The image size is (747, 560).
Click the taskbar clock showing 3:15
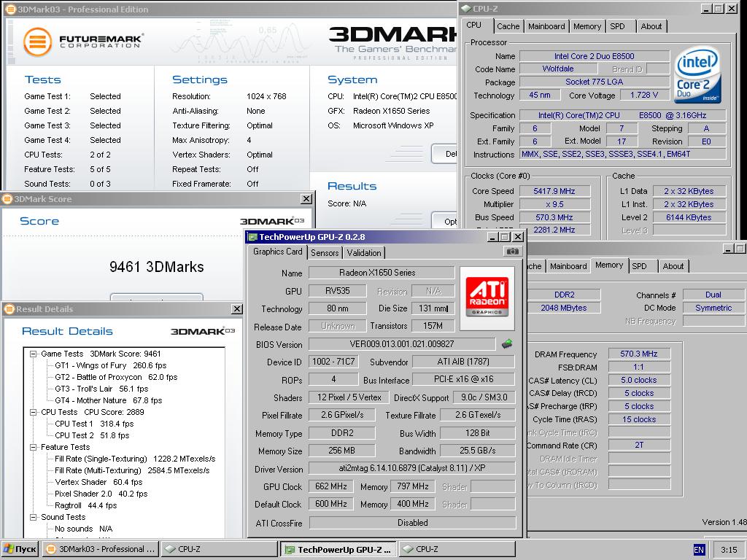(x=729, y=550)
